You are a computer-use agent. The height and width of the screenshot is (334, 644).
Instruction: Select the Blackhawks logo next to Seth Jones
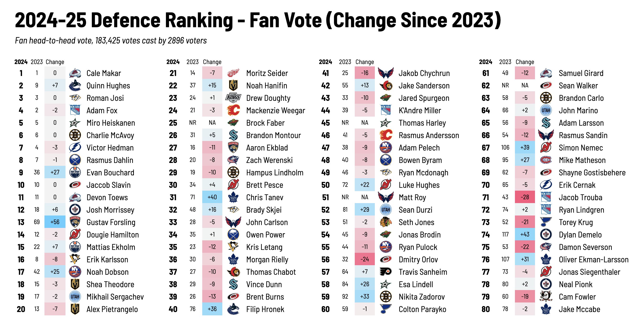click(386, 222)
